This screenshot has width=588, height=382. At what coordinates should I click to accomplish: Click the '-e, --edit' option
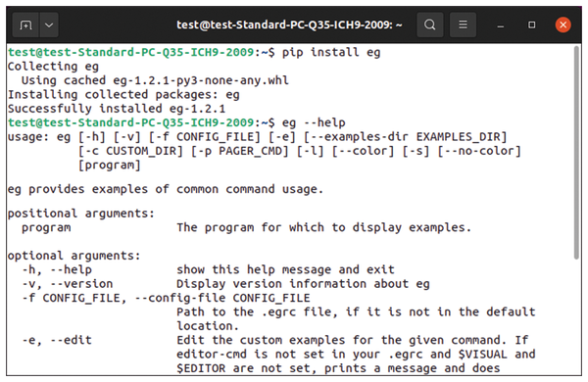(x=57, y=340)
